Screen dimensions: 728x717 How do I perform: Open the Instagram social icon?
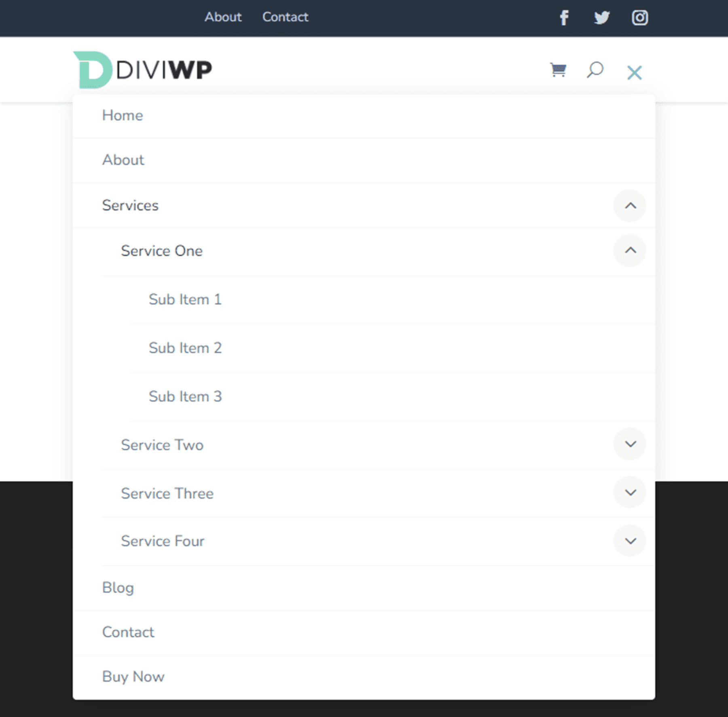639,17
